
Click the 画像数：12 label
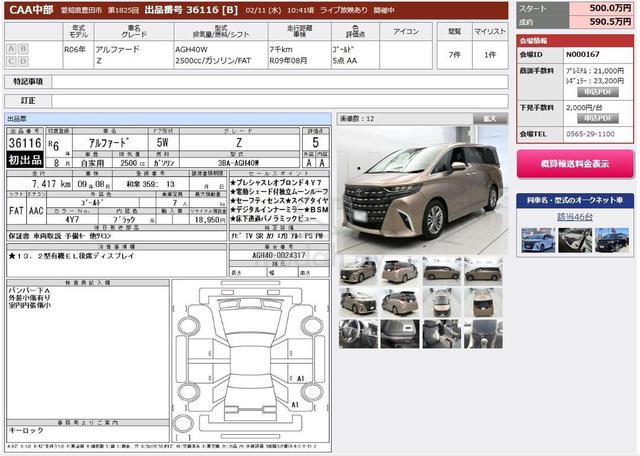click(x=357, y=119)
